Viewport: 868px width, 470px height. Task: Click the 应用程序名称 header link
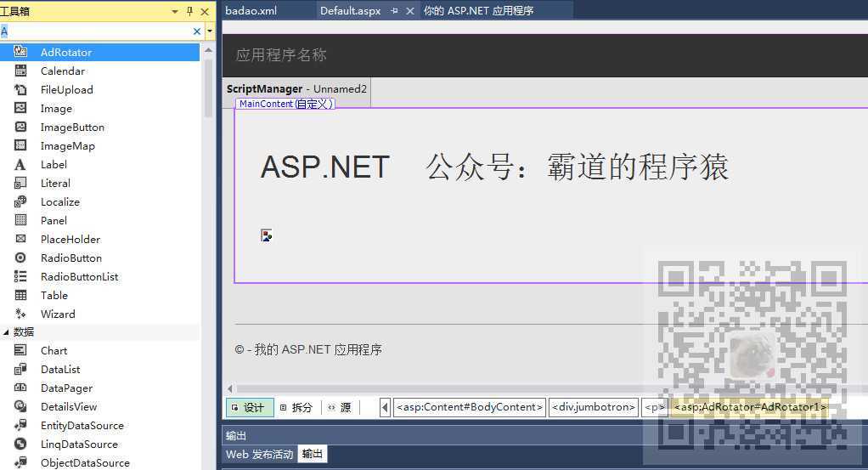[281, 55]
